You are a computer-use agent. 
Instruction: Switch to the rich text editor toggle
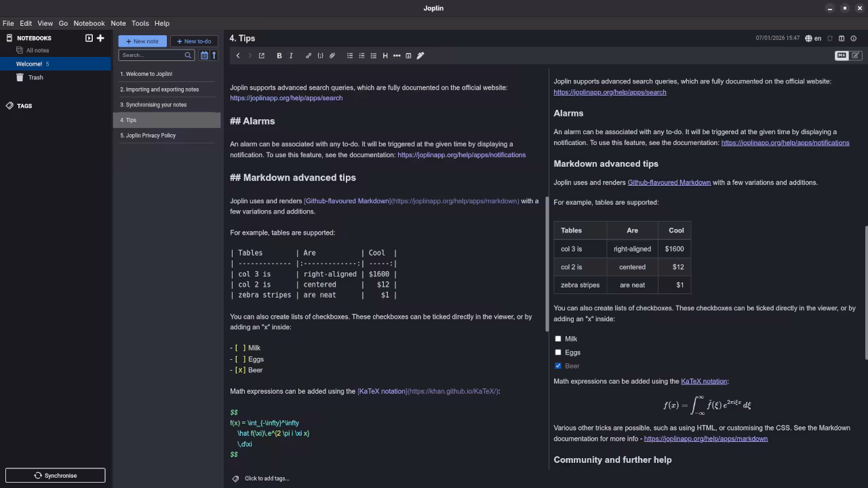856,56
